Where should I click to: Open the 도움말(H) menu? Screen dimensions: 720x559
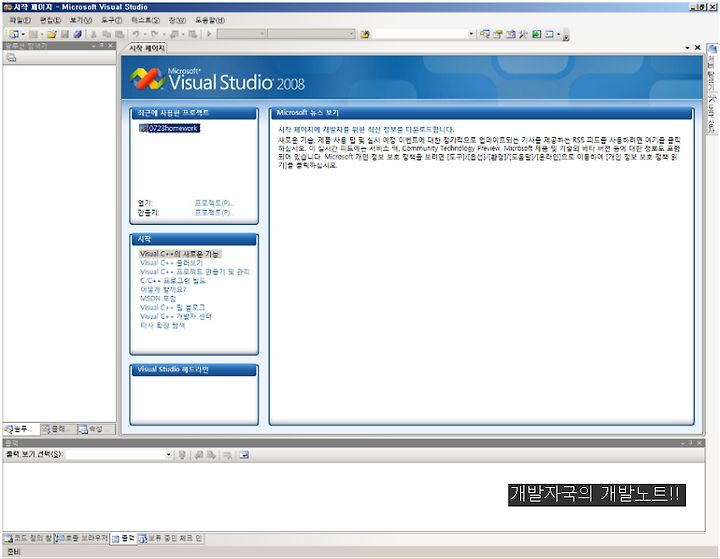[x=210, y=20]
